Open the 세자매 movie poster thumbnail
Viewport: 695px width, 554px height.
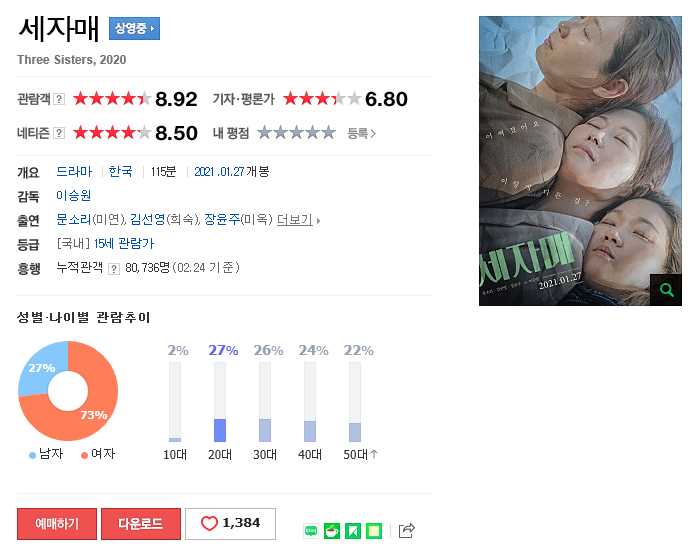click(580, 161)
